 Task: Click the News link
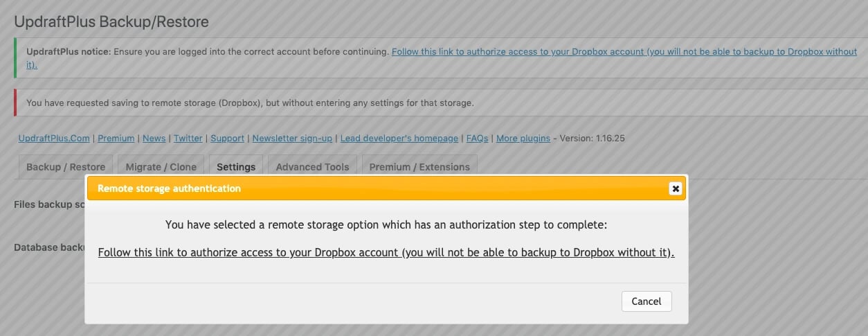tap(154, 138)
